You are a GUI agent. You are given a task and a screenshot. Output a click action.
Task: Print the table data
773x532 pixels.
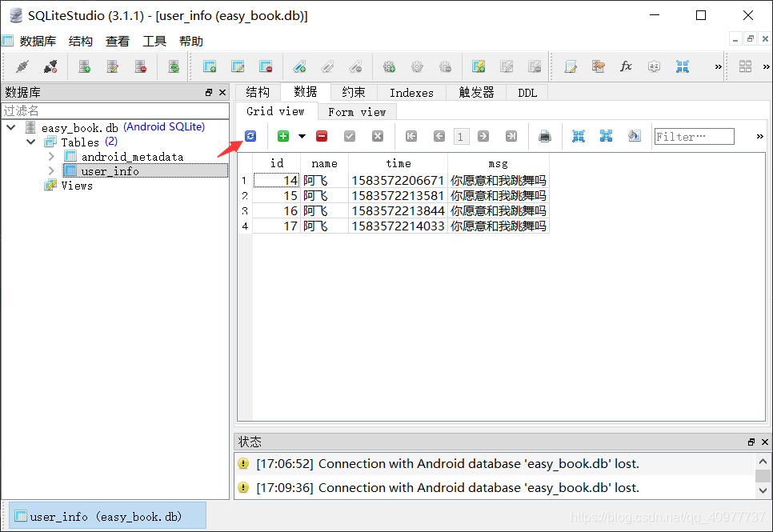[x=545, y=136]
